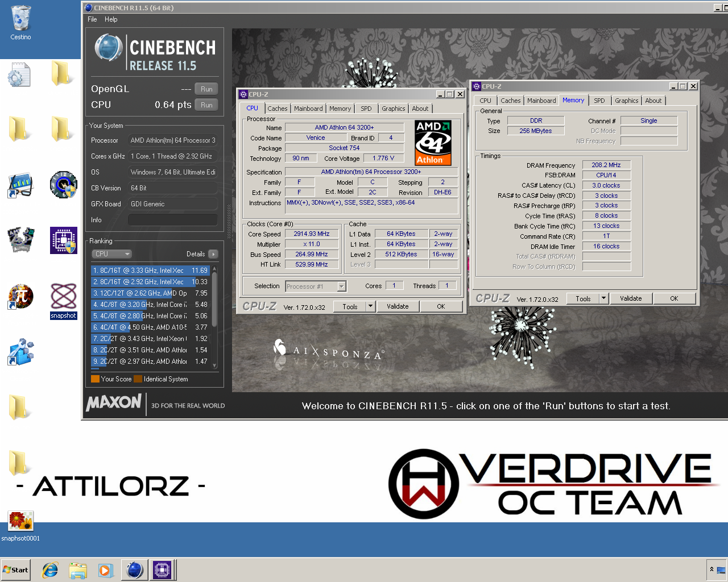Open Windows Explorer from taskbar

pyautogui.click(x=78, y=570)
